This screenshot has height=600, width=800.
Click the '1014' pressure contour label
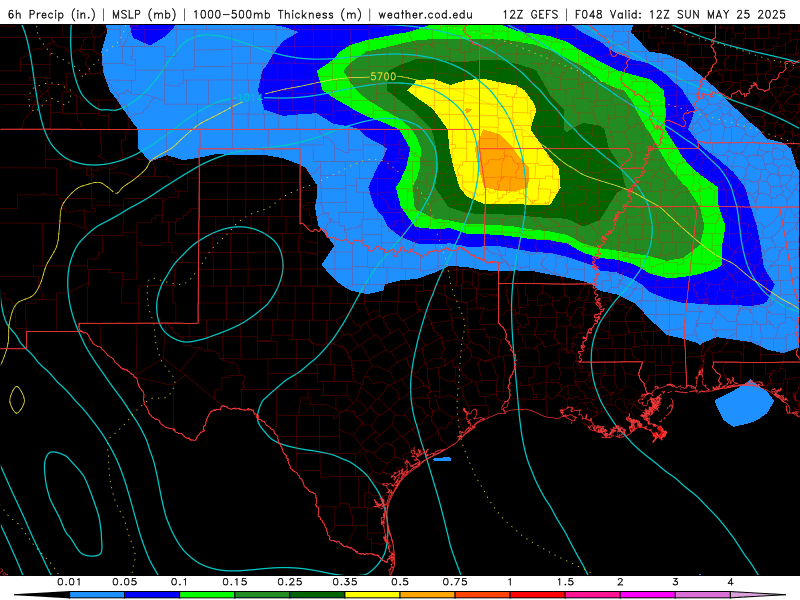point(250,97)
